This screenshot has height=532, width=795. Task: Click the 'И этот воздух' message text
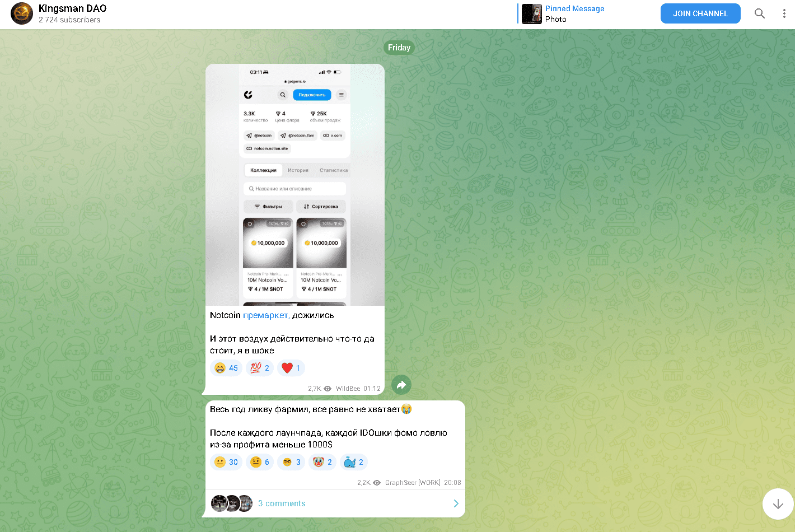(x=292, y=344)
